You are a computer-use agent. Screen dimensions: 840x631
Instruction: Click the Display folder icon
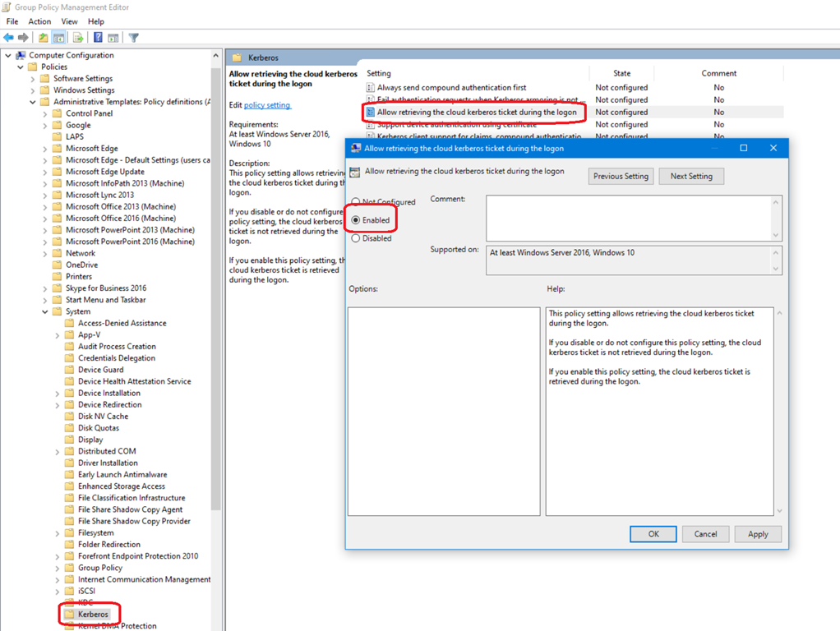pos(70,440)
